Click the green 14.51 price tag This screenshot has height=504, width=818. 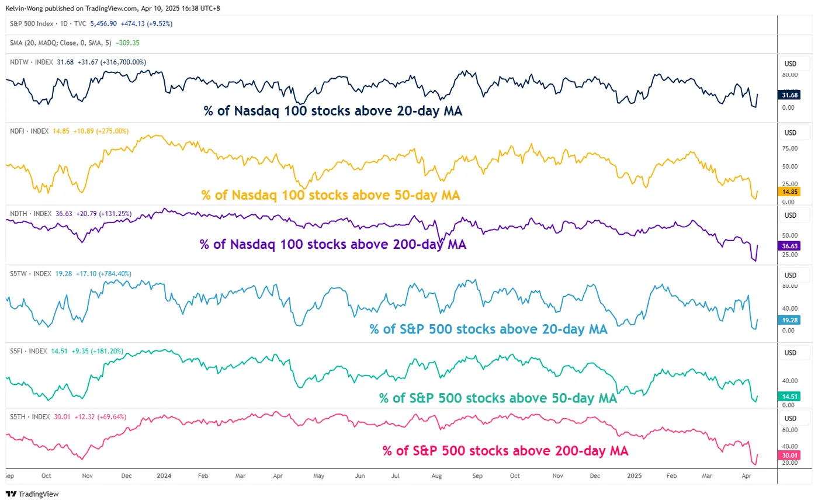[x=791, y=396]
